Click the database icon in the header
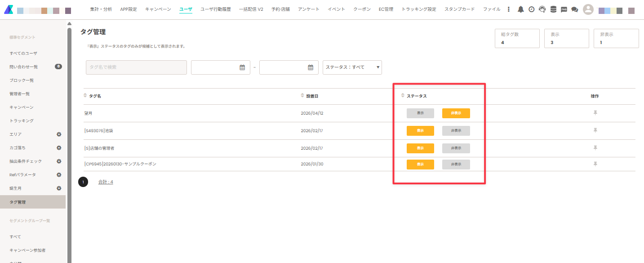644x263 pixels. coord(553,9)
